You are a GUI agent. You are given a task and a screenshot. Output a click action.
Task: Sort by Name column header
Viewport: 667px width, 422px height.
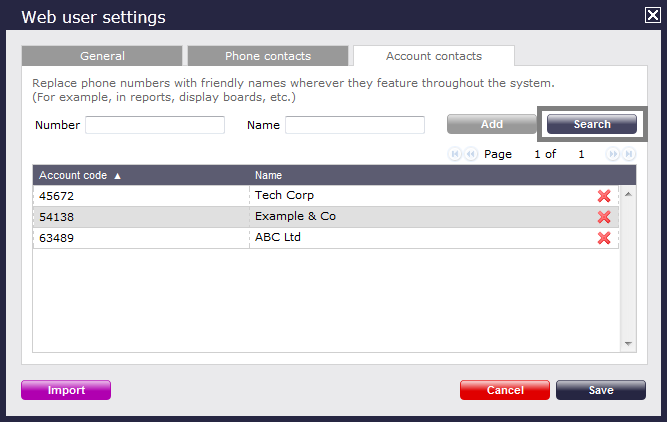[268, 175]
